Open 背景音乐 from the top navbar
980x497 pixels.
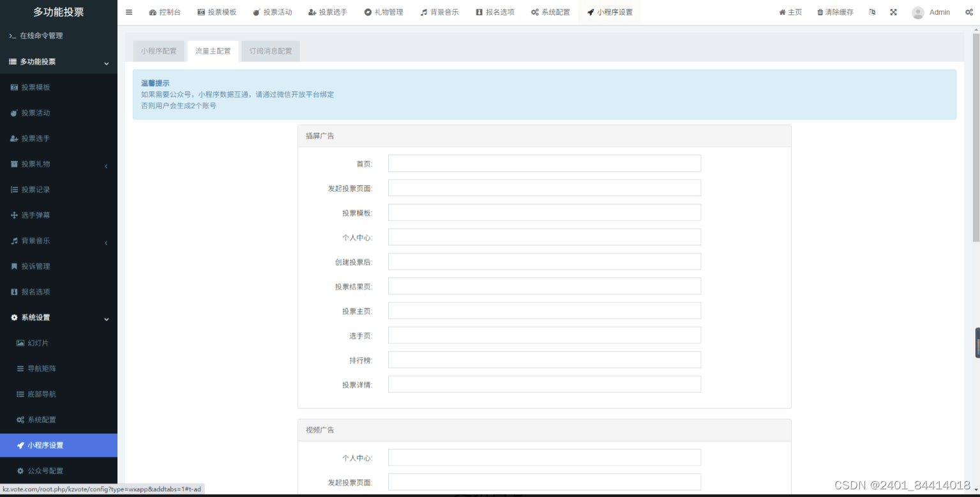(x=439, y=11)
